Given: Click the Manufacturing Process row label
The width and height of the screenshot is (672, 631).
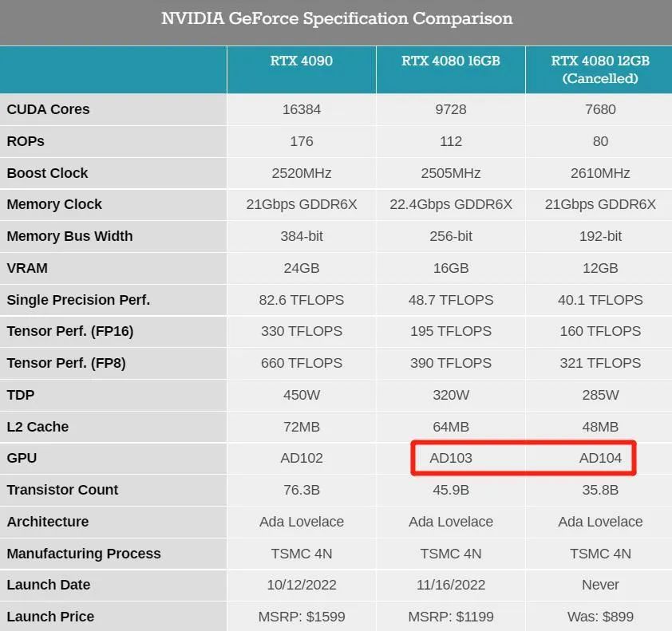Looking at the screenshot, I should 84,554.
